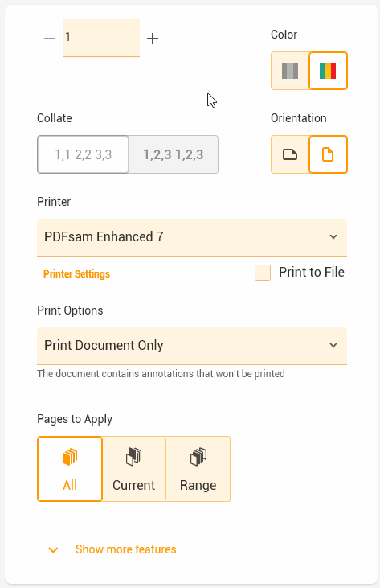The width and height of the screenshot is (380, 588).
Task: Select Range pages icon
Action: [x=198, y=457]
